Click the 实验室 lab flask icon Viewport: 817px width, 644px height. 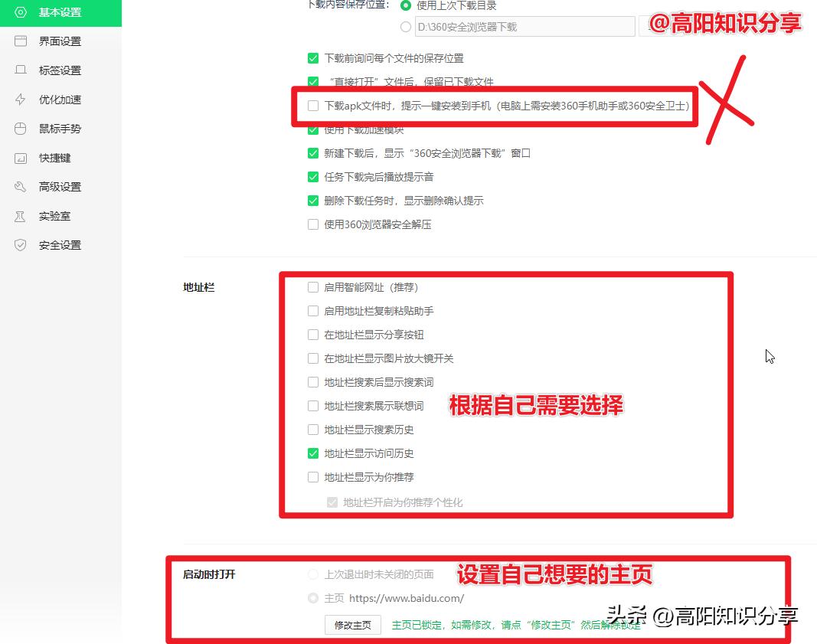click(x=21, y=215)
